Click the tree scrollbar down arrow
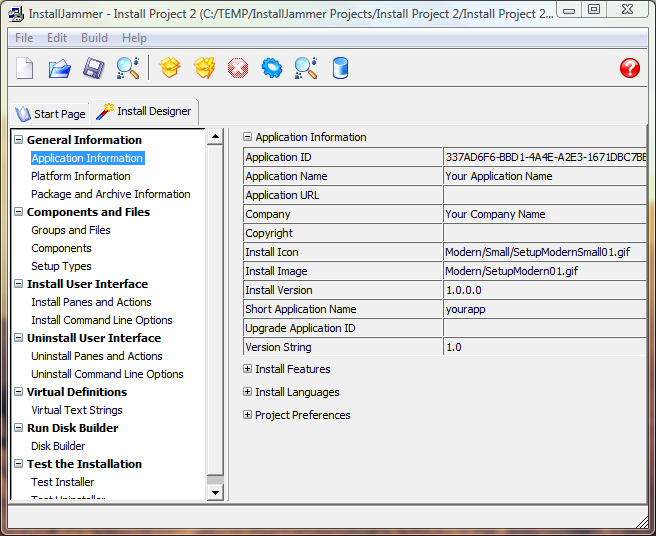The width and height of the screenshot is (656, 536). 215,492
